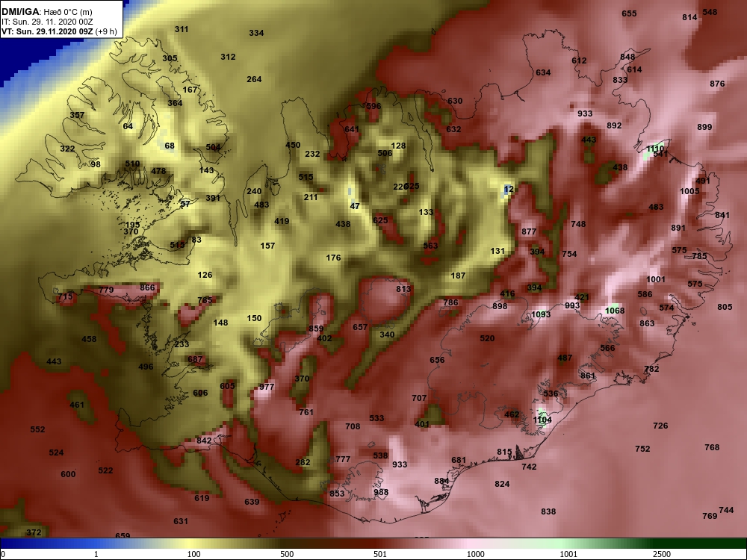Image resolution: width=747 pixels, height=560 pixels.
Task: Click the map value 715
Action: (65, 296)
